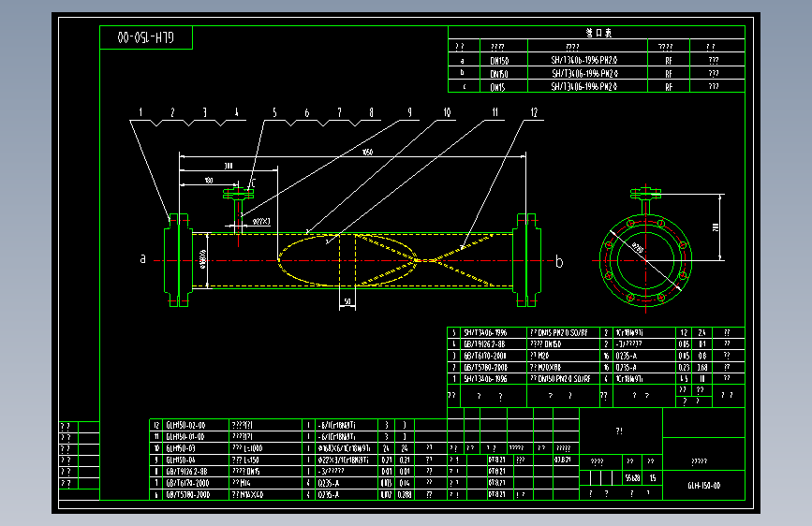812x526 pixels.
Task: Click GB/T9126.2-88 in parts list row 4
Action: click(484, 344)
